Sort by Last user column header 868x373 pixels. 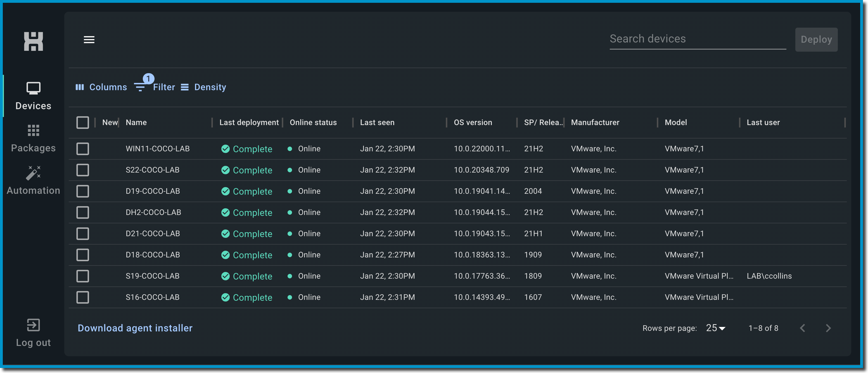point(763,123)
